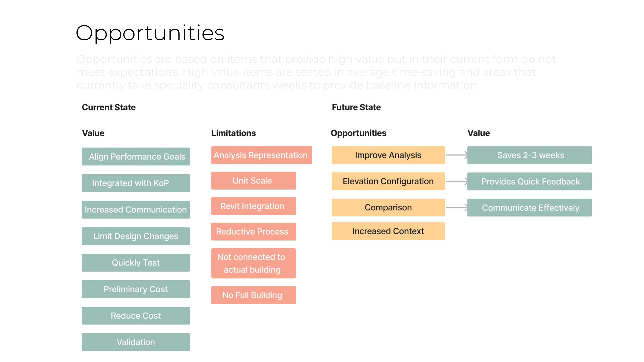Click the Revit Integration box

pyautogui.click(x=254, y=206)
